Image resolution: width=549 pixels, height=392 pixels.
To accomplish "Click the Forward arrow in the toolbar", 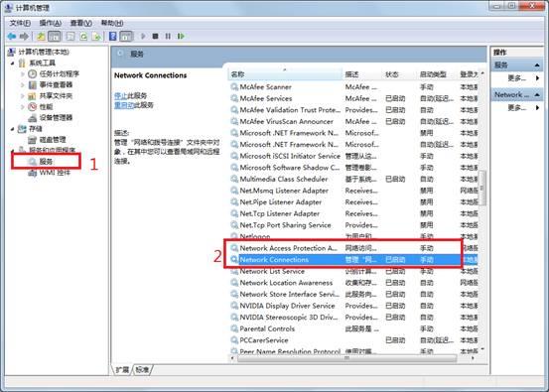I will [x=24, y=36].
